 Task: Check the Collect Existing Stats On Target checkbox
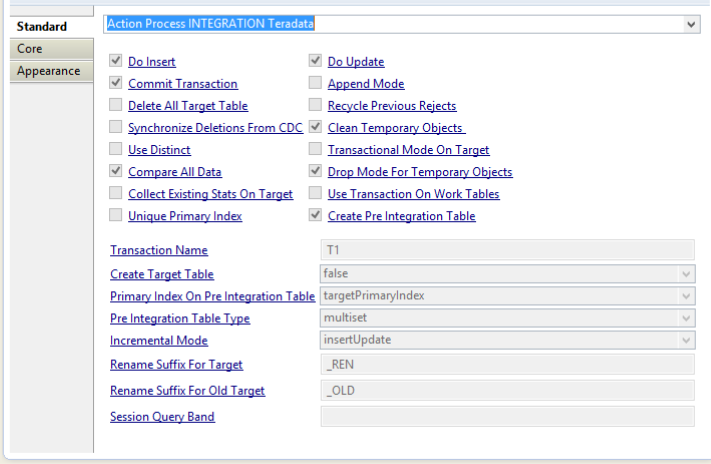coord(116,193)
